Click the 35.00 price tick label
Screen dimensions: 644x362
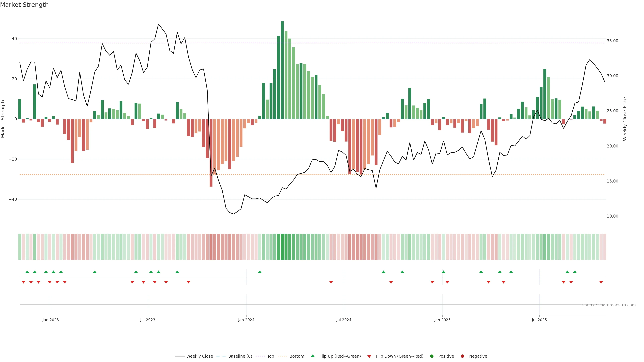coord(612,41)
